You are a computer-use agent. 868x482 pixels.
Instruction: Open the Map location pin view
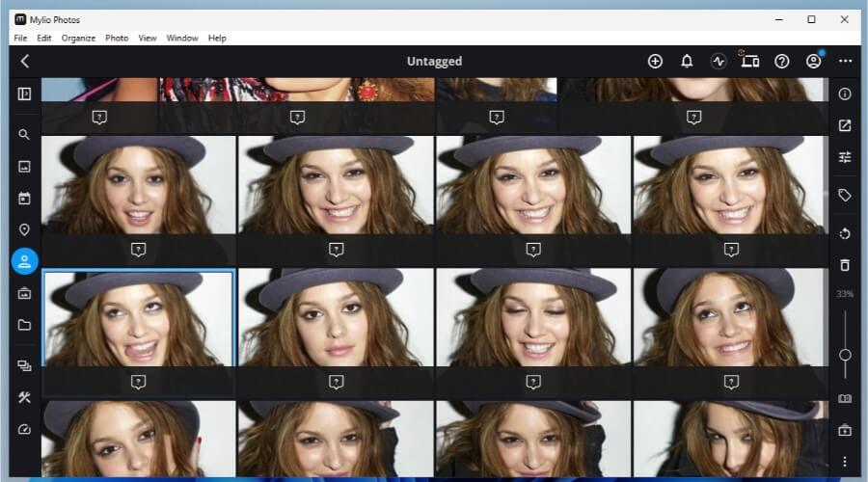(24, 229)
